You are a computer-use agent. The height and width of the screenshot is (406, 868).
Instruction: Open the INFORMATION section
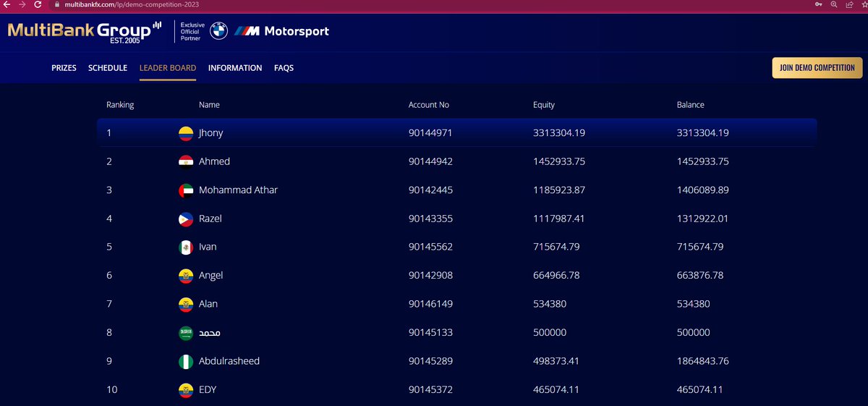235,68
